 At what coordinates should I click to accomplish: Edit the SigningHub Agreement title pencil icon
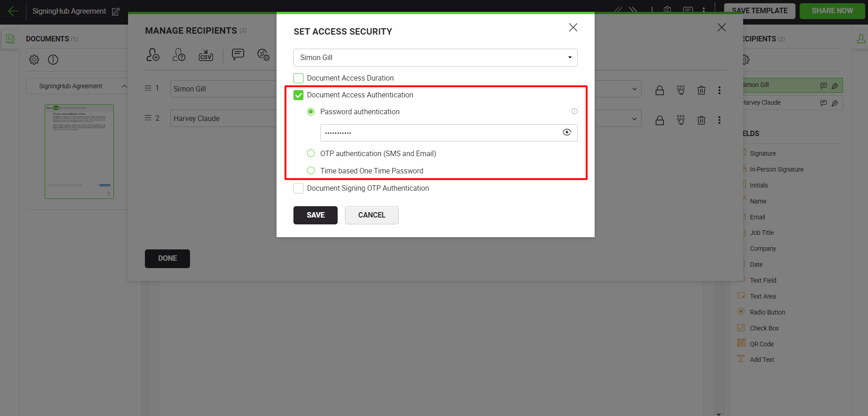(x=116, y=12)
